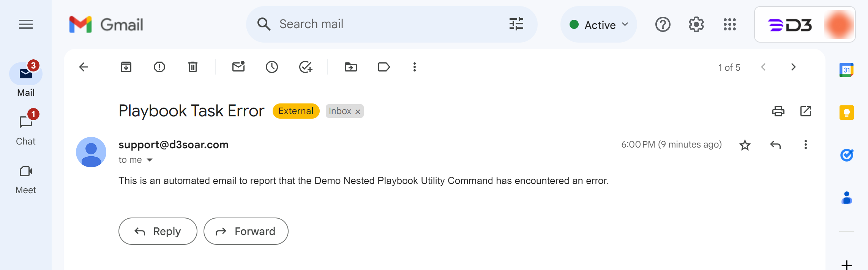Star the support@d3soar.com message
868x270 pixels.
[x=745, y=145]
